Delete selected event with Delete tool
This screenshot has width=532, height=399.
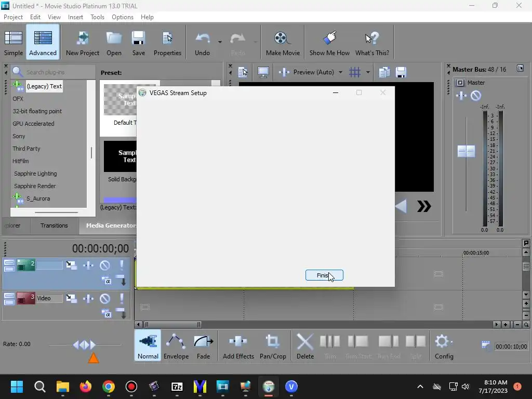305,345
